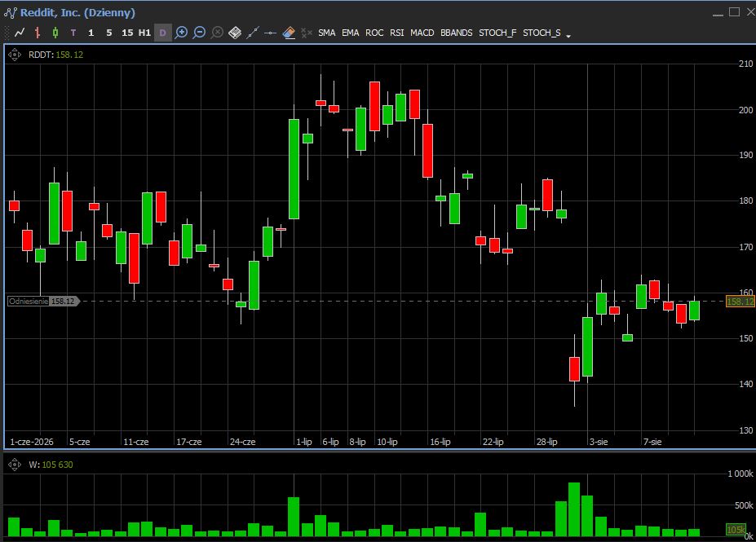This screenshot has height=542, width=756.
Task: Set chart interval to 5 minutes
Action: point(109,33)
